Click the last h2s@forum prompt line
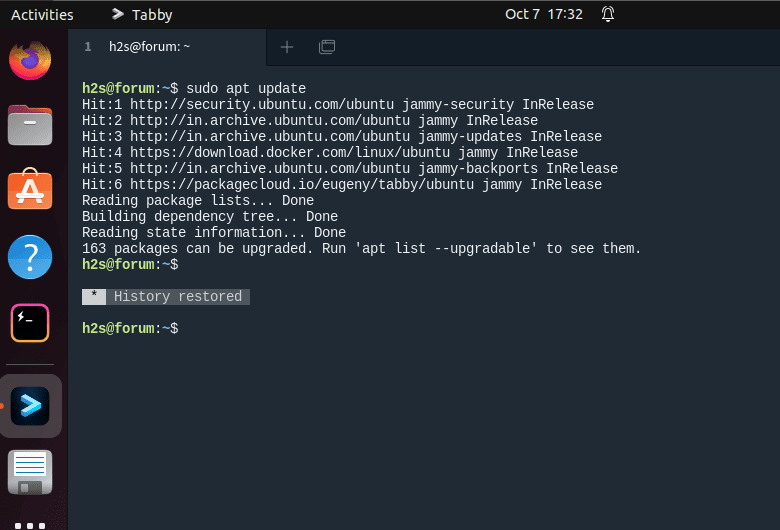Image resolution: width=780 pixels, height=530 pixels. point(130,328)
